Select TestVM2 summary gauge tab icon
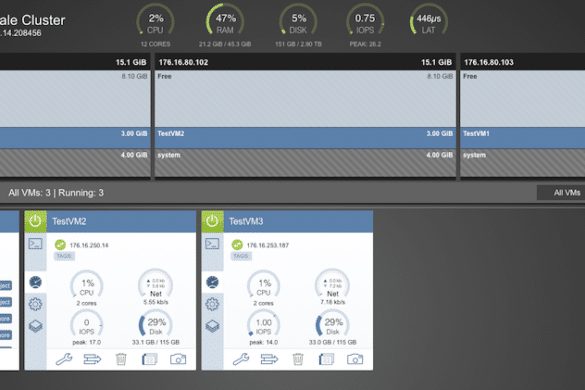Image resolution: width=585 pixels, height=390 pixels. pos(35,282)
